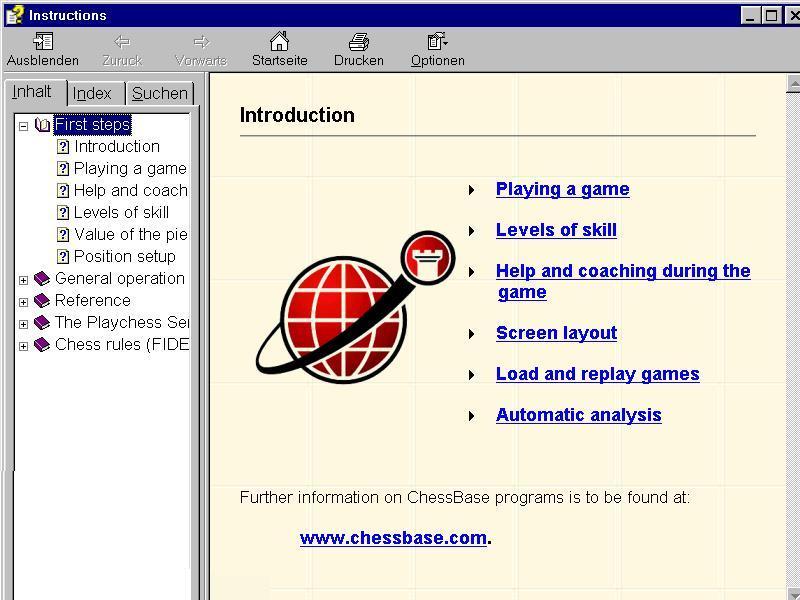Collapse the First steps tree node
This screenshot has width=800, height=600.
[x=23, y=126]
